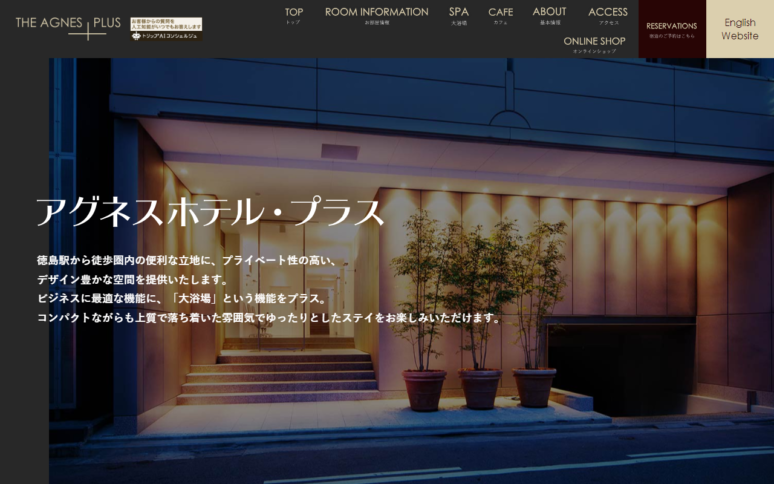The height and width of the screenshot is (484, 774).
Task: Open the ACCESS menu item
Action: pos(608,15)
